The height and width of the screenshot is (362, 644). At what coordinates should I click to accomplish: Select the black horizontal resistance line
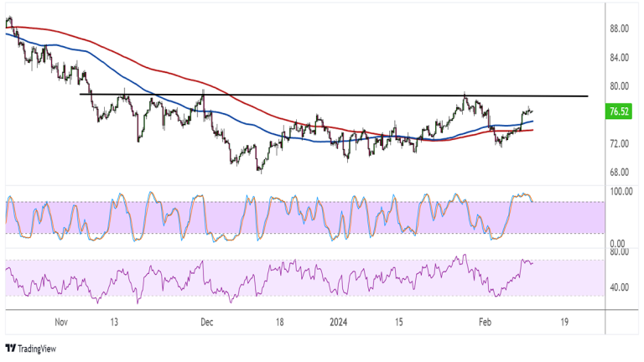coord(334,96)
